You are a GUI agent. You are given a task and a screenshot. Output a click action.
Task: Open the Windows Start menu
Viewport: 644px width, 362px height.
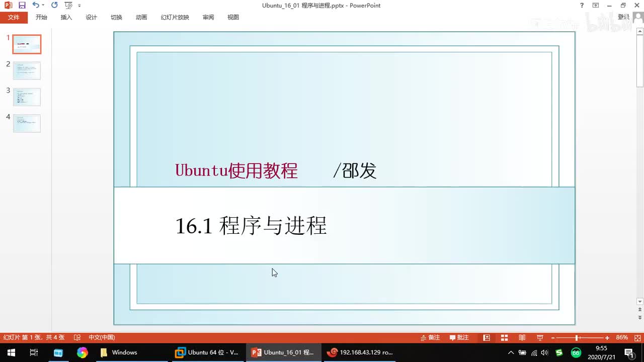[x=11, y=352]
